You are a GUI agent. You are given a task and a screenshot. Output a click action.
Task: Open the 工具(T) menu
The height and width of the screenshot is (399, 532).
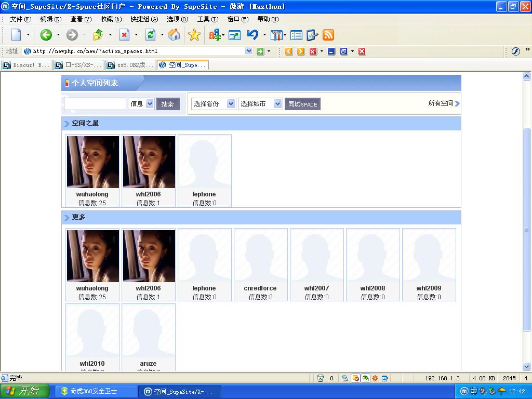pyautogui.click(x=208, y=19)
